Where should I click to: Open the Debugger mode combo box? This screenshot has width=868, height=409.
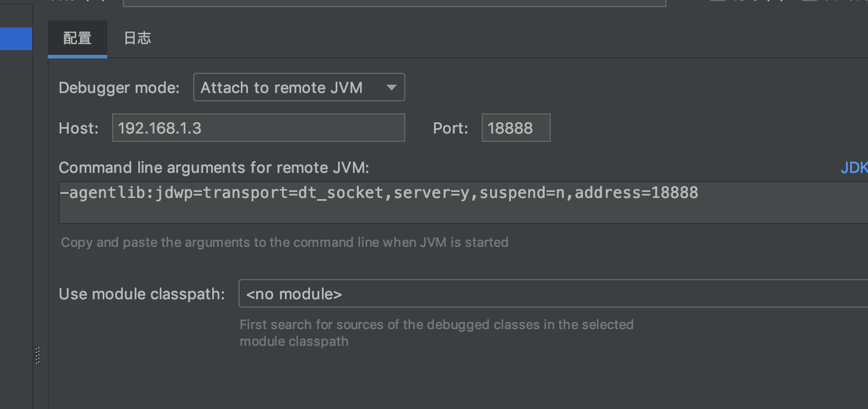pyautogui.click(x=299, y=88)
